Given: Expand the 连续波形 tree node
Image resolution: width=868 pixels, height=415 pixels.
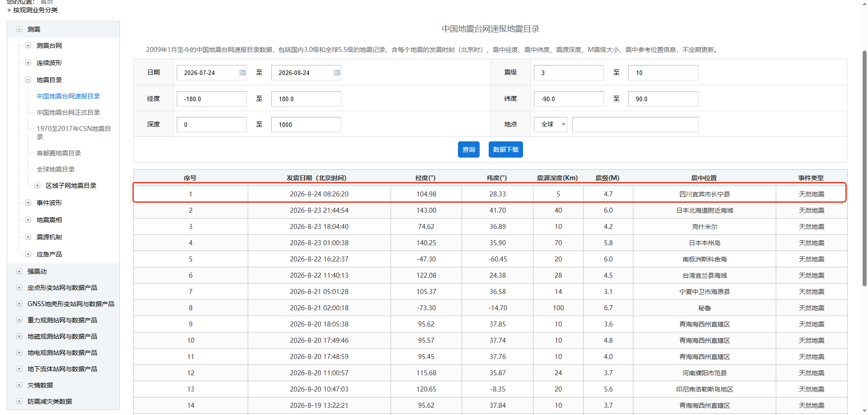Looking at the screenshot, I should [x=28, y=63].
